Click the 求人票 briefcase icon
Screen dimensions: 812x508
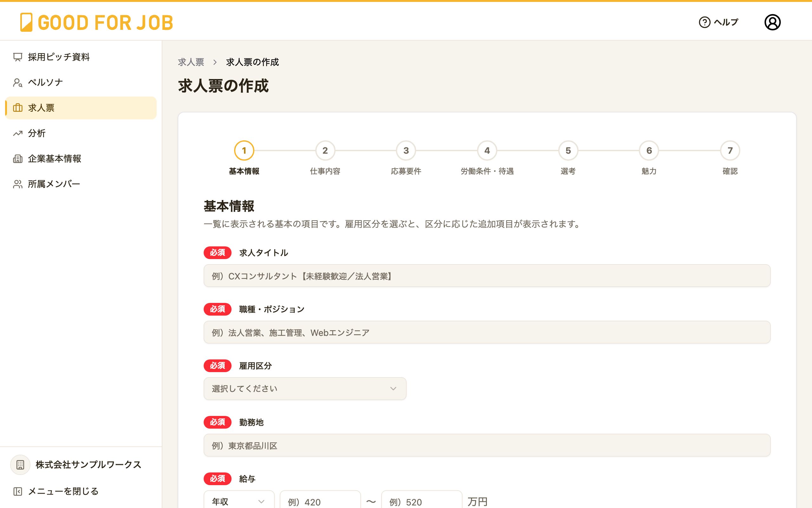[x=18, y=108]
